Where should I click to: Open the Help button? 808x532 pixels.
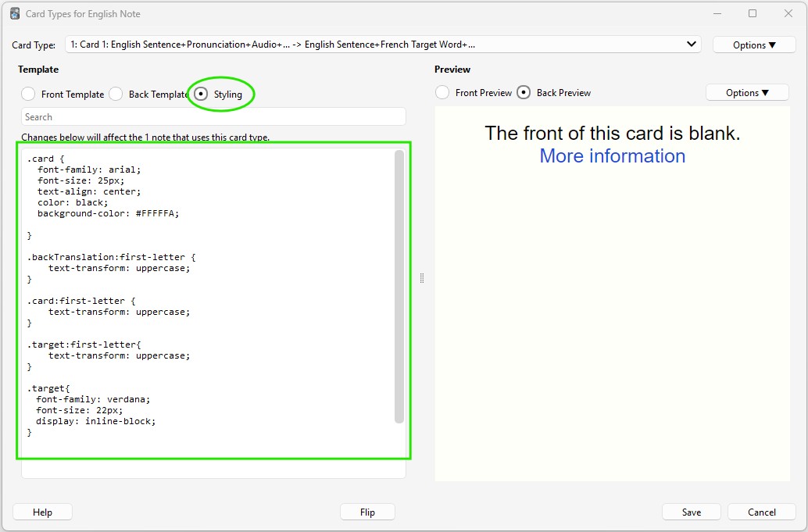point(42,512)
